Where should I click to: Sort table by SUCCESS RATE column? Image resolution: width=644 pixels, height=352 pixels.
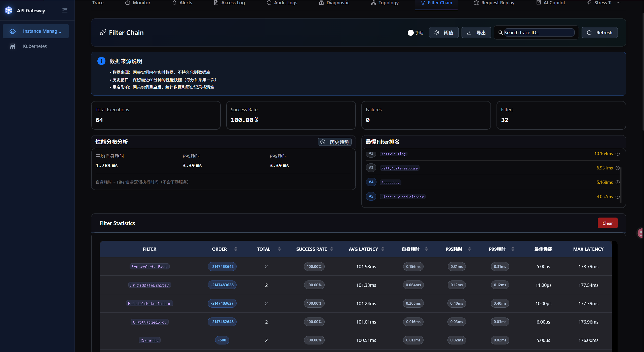pyautogui.click(x=332, y=249)
